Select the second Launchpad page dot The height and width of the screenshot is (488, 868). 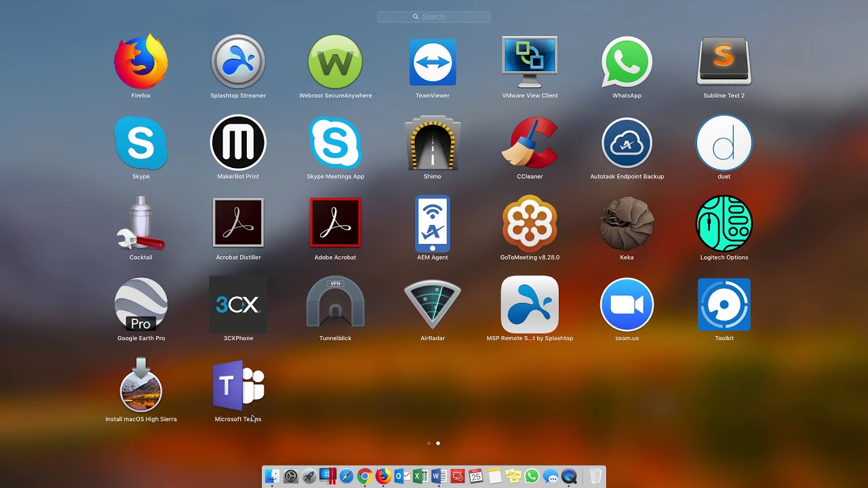(438, 443)
